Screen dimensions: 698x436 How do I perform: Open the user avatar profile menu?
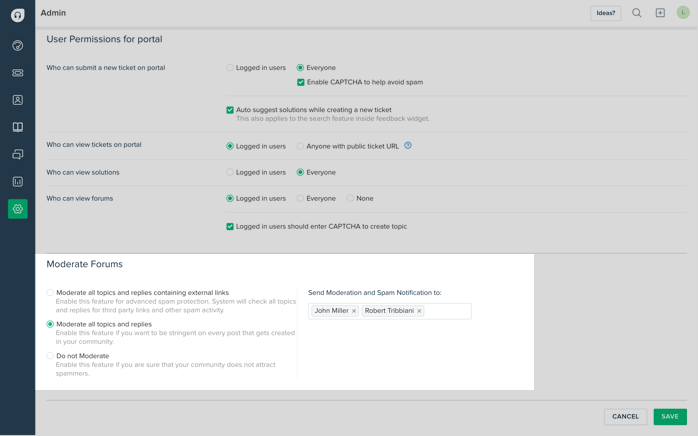click(x=683, y=13)
